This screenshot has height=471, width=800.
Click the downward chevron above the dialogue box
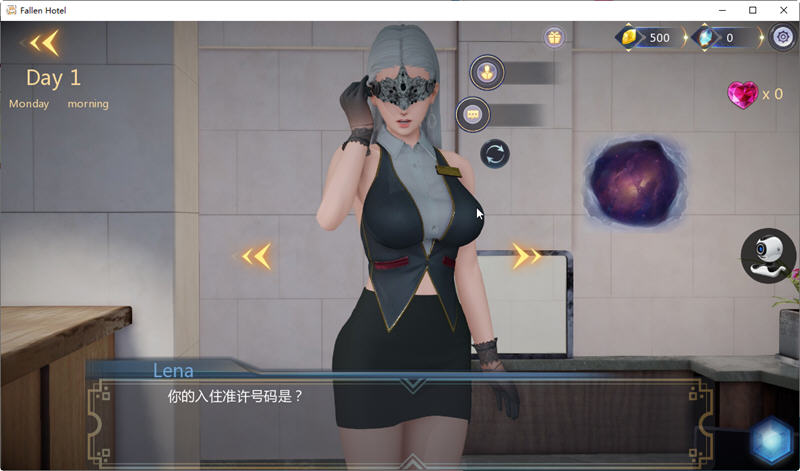click(x=414, y=385)
